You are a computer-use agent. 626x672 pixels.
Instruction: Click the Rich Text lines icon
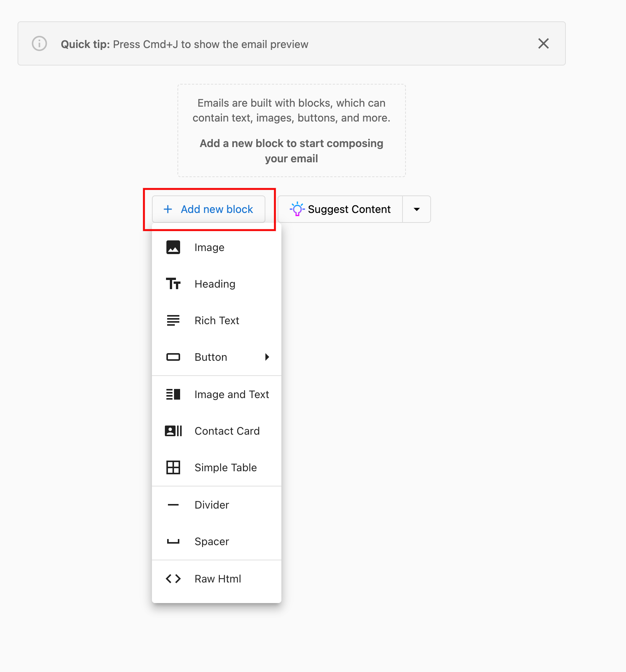(173, 320)
